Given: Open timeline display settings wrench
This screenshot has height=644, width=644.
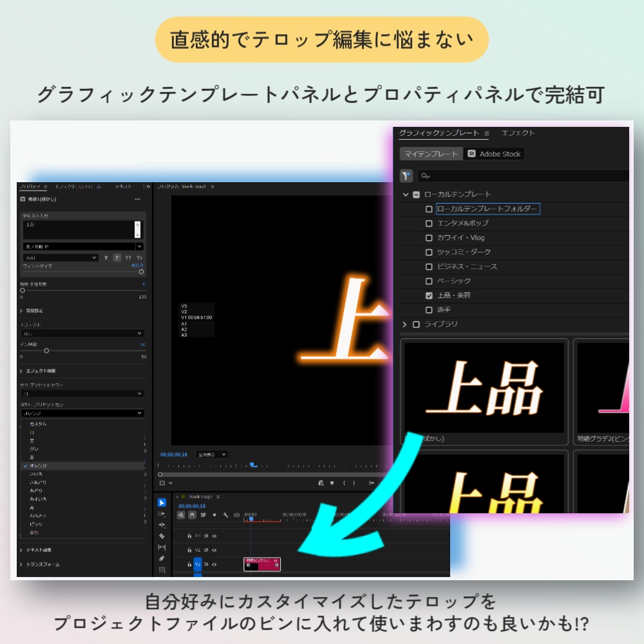Looking at the screenshot, I should pos(225,515).
